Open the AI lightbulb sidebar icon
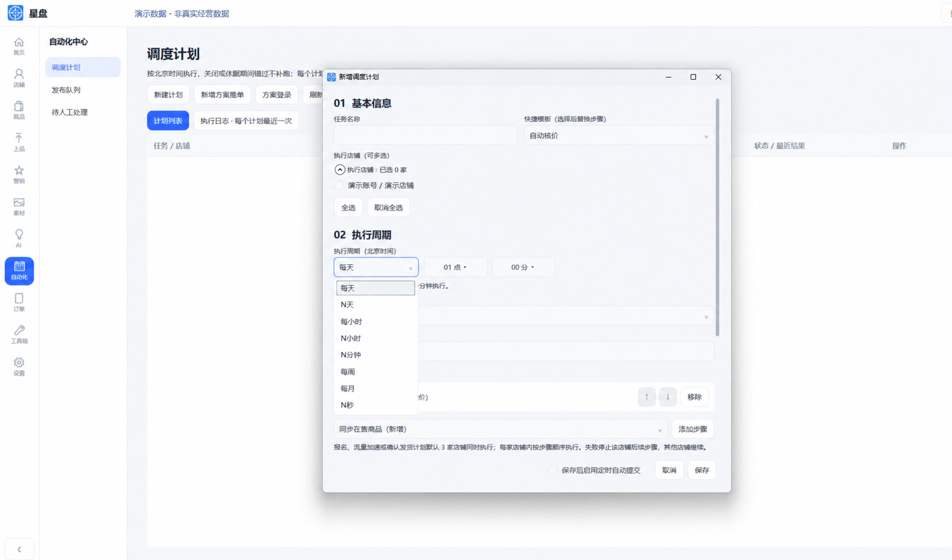This screenshot has width=952, height=560. pyautogui.click(x=19, y=239)
